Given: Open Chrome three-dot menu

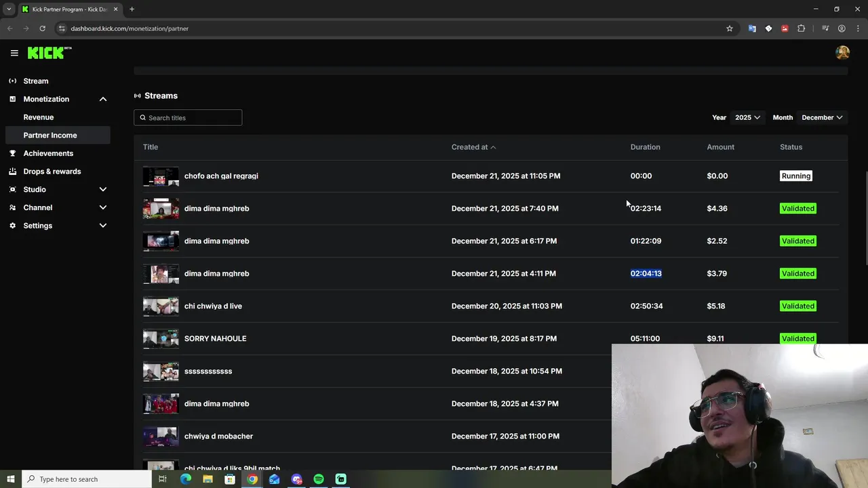Looking at the screenshot, I should click(858, 28).
